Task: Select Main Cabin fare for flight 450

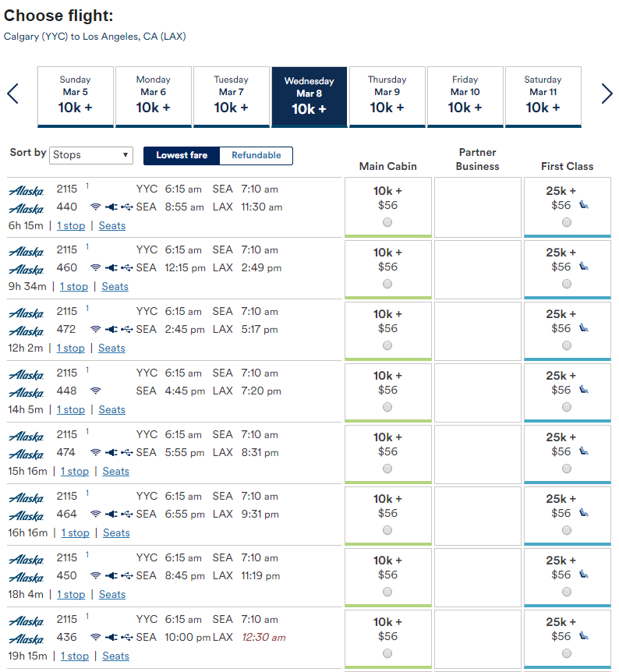Action: [387, 592]
